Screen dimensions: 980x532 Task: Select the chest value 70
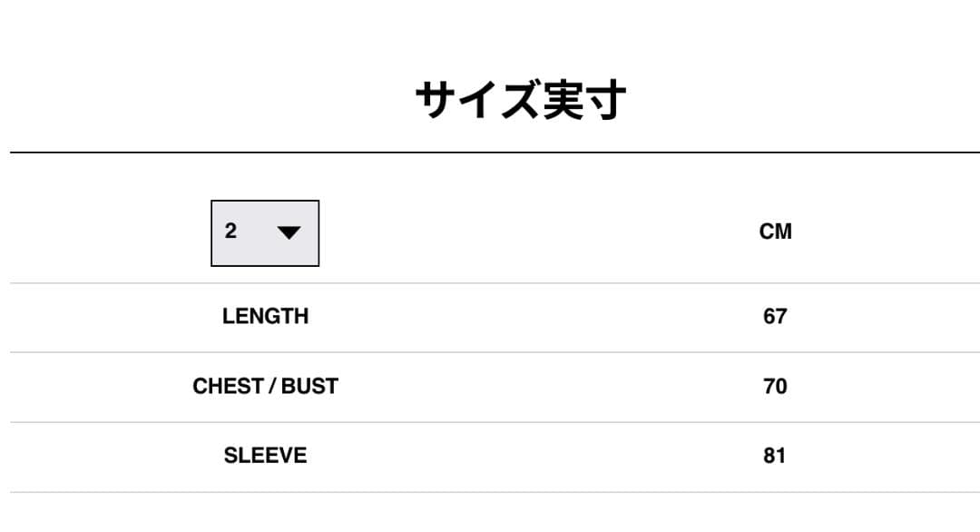coord(775,387)
